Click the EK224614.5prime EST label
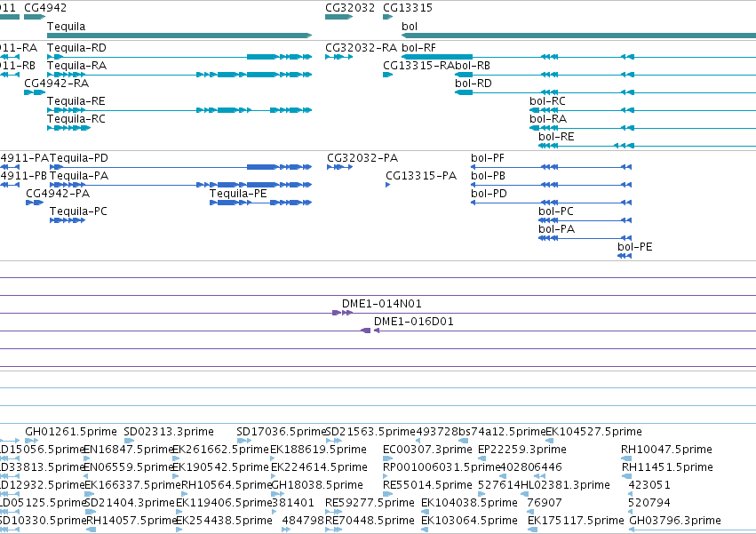This screenshot has height=534, width=756. [319, 467]
